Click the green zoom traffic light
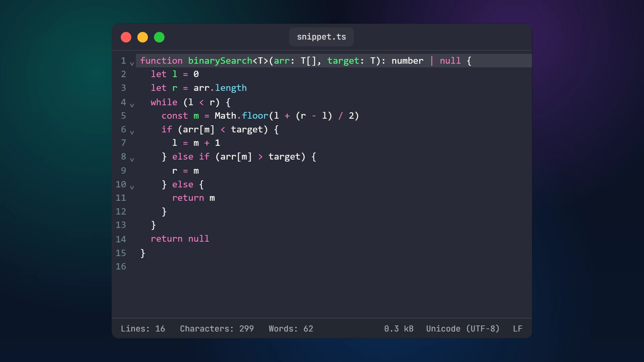644x362 pixels. pyautogui.click(x=159, y=37)
